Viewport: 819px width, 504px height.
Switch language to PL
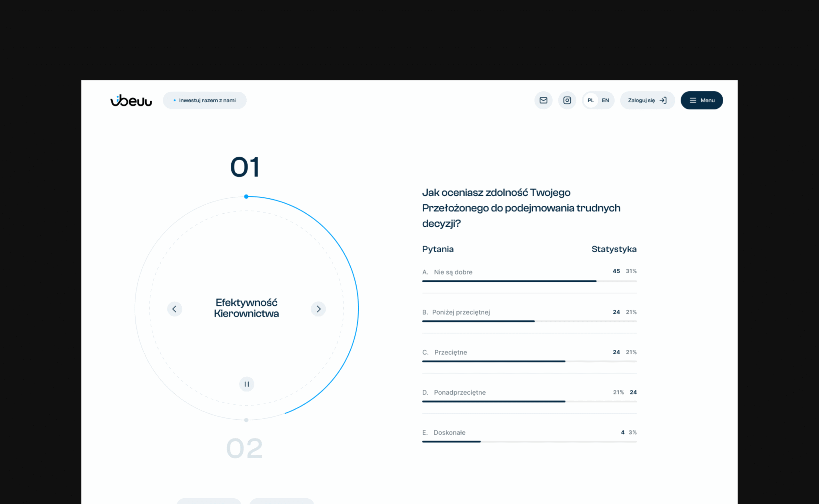[591, 100]
